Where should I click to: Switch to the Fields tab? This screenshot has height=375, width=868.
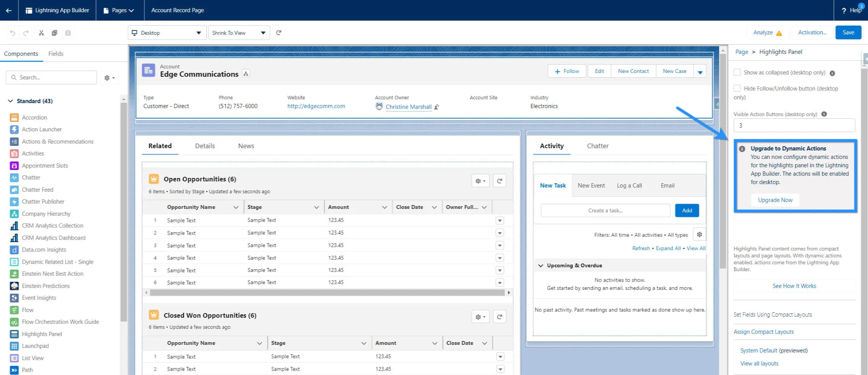pos(56,54)
